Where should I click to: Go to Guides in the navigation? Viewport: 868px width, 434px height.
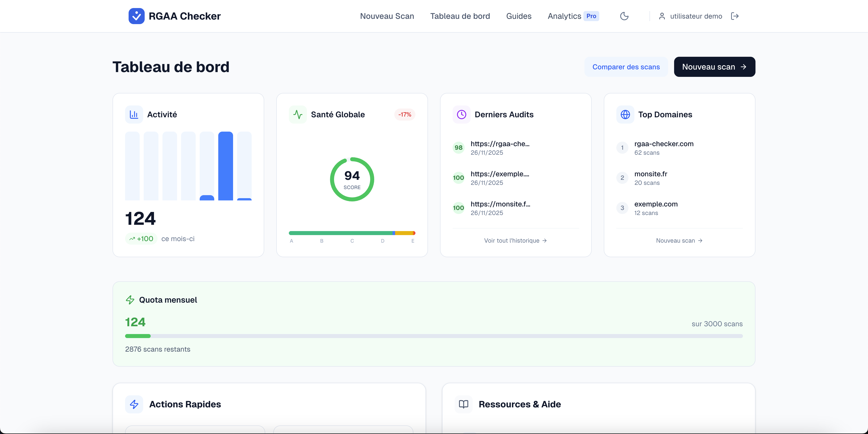519,16
